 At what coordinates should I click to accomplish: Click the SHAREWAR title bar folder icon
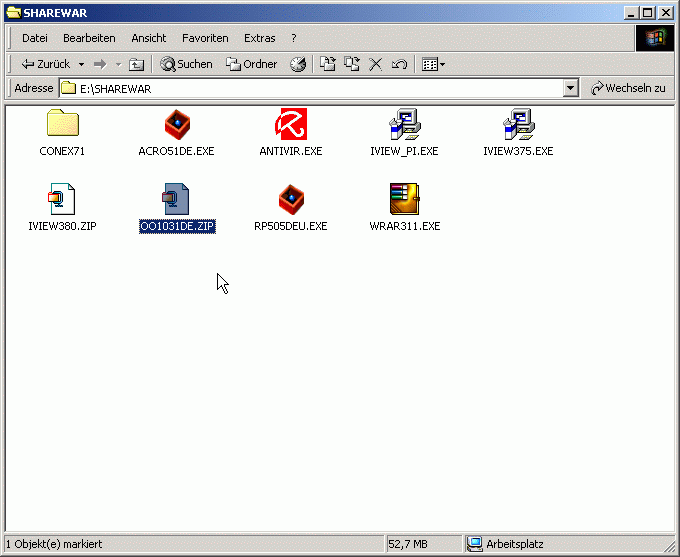(13, 13)
